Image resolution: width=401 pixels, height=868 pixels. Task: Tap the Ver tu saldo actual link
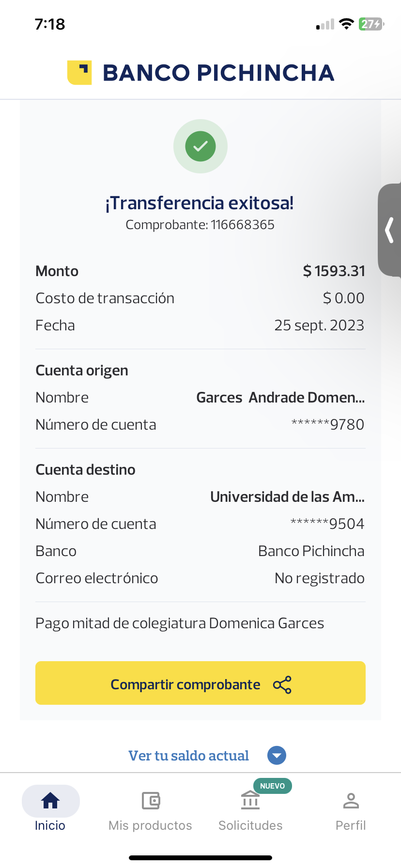coord(188,756)
